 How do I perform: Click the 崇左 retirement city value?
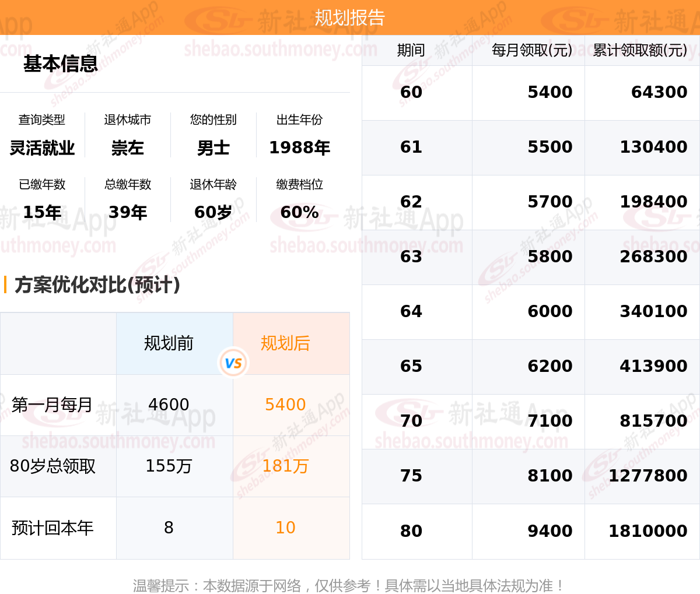[128, 148]
